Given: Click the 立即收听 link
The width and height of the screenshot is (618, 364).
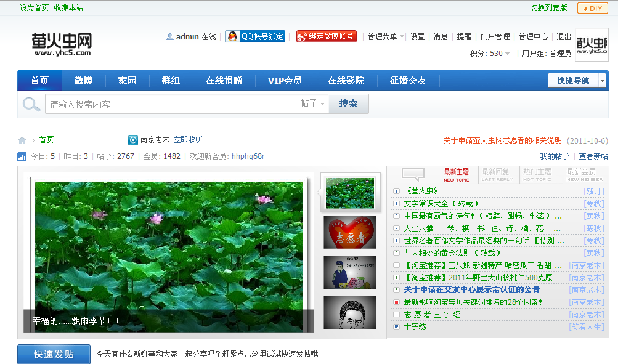Looking at the screenshot, I should [188, 140].
